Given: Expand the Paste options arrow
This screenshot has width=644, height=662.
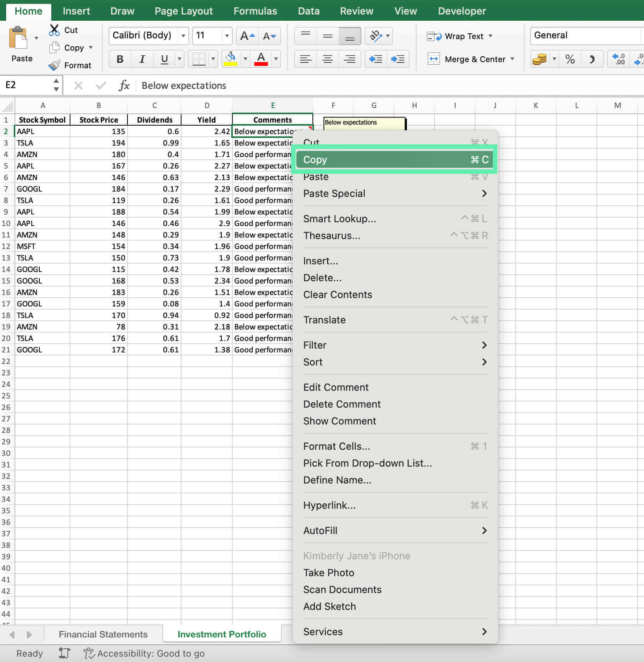Looking at the screenshot, I should coord(36,38).
